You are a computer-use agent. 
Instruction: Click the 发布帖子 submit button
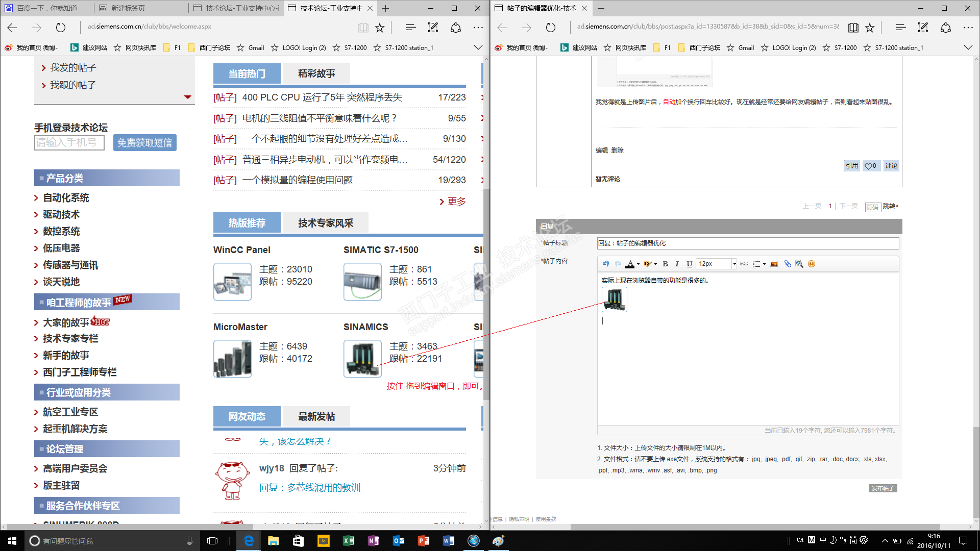[x=883, y=488]
